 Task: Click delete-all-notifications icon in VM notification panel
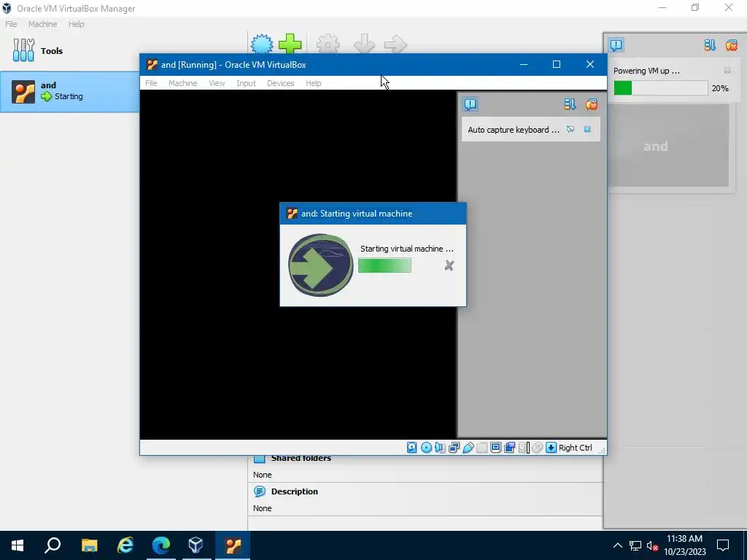[x=591, y=104]
